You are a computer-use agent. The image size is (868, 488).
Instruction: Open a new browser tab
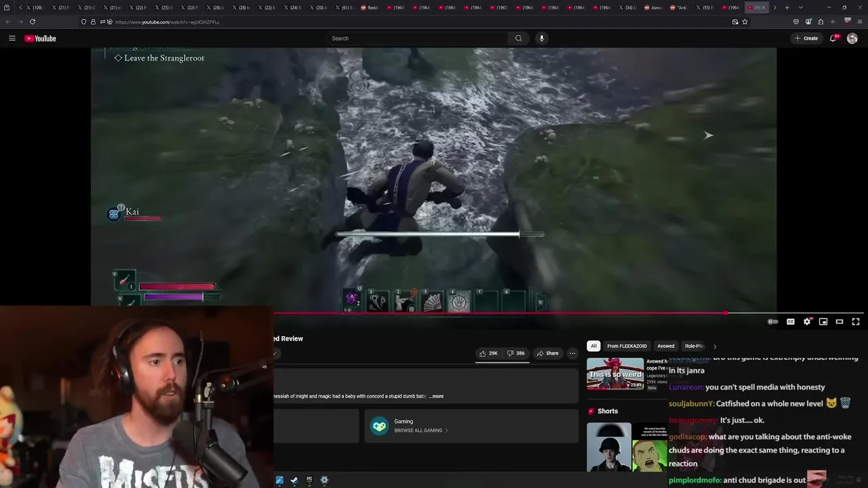(x=787, y=7)
